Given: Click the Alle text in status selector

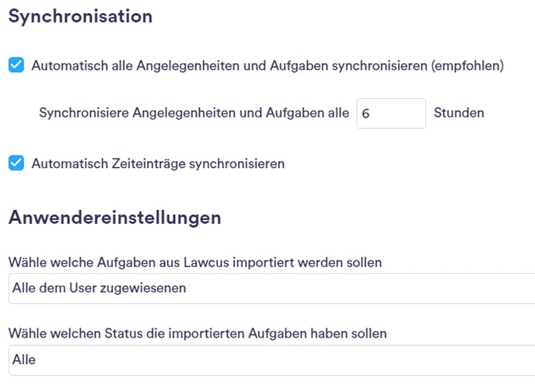Looking at the screenshot, I should (24, 359).
